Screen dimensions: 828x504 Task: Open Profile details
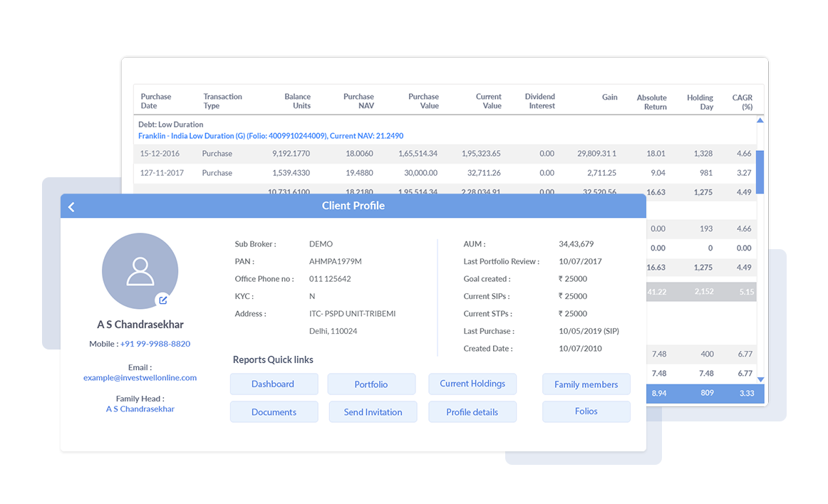[x=472, y=411]
